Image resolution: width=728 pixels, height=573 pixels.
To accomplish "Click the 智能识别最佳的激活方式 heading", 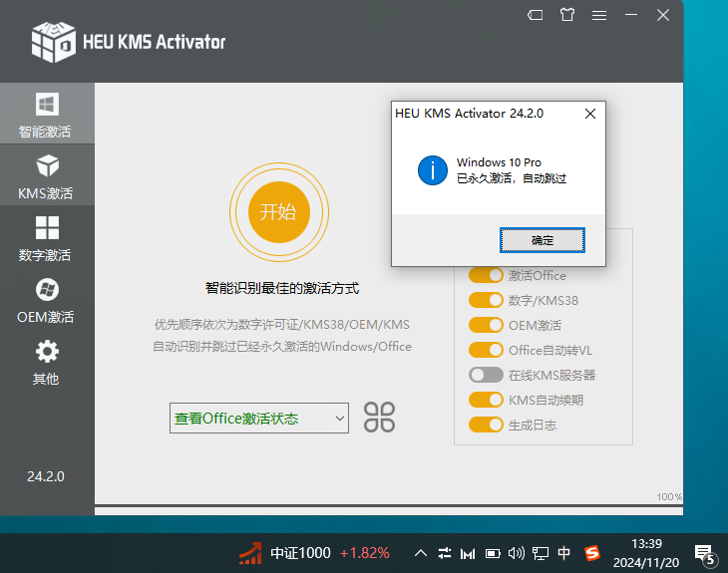I will click(x=282, y=288).
